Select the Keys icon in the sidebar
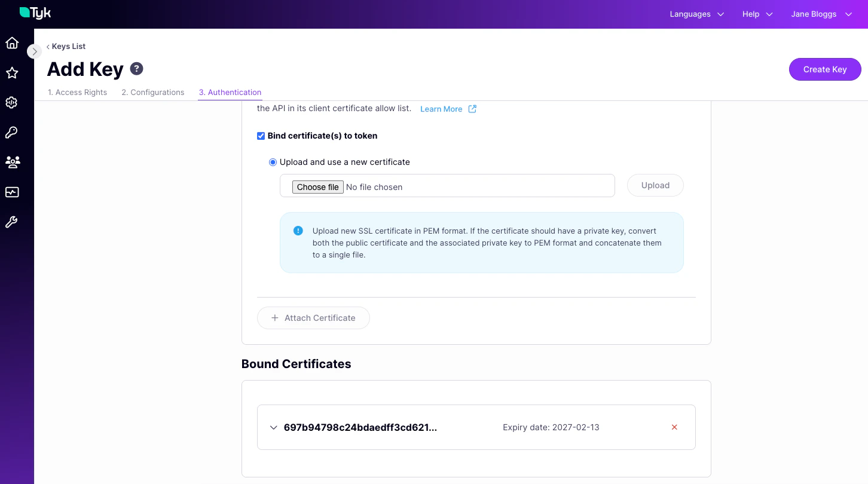 pyautogui.click(x=12, y=132)
